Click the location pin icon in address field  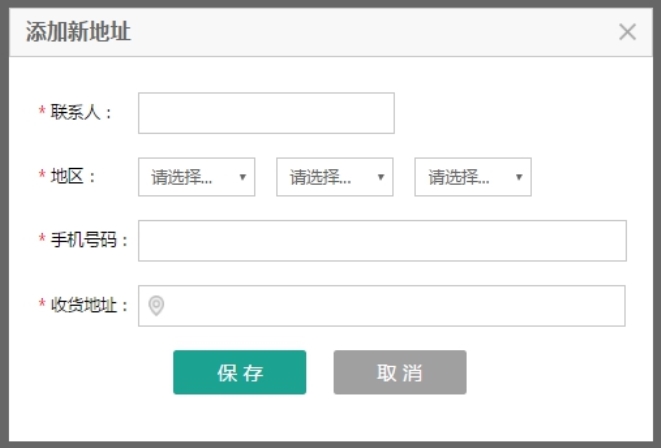click(156, 306)
